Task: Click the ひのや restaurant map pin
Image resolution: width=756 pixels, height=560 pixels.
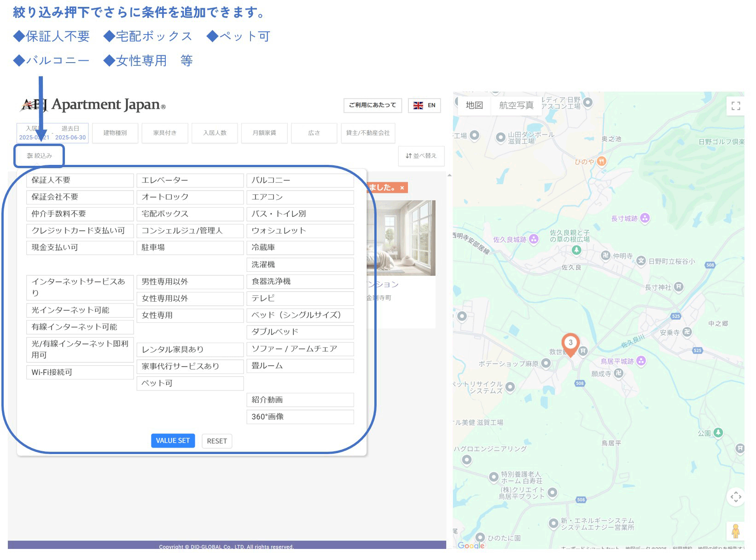Action: point(601,161)
